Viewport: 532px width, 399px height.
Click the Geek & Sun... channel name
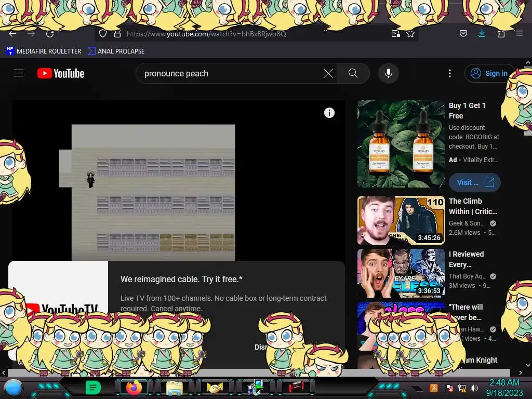467,223
